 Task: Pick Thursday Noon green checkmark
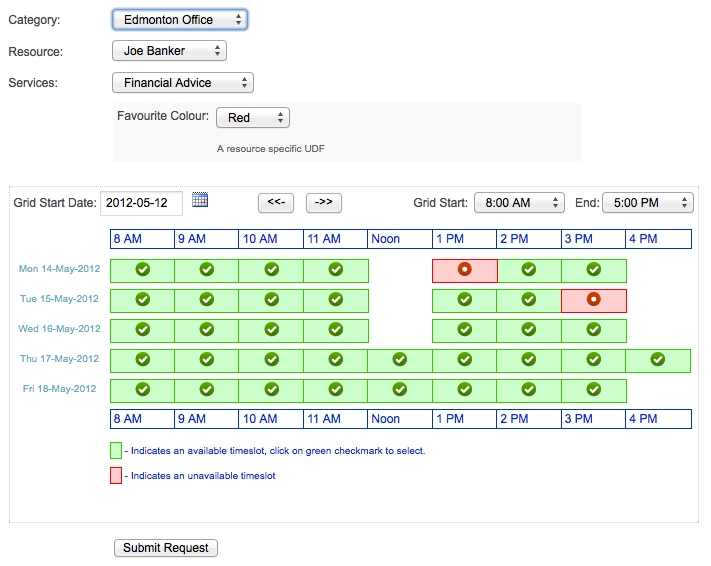point(400,359)
